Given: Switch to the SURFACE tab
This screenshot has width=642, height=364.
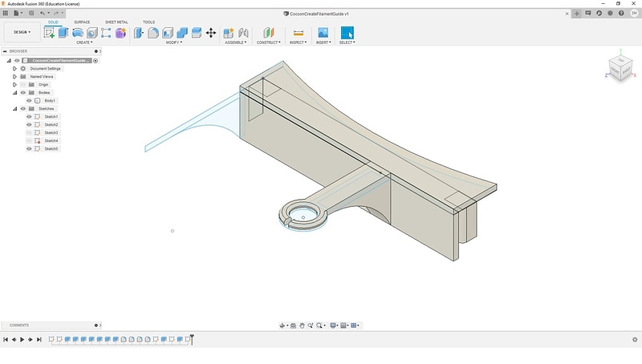Looking at the screenshot, I should coord(82,22).
